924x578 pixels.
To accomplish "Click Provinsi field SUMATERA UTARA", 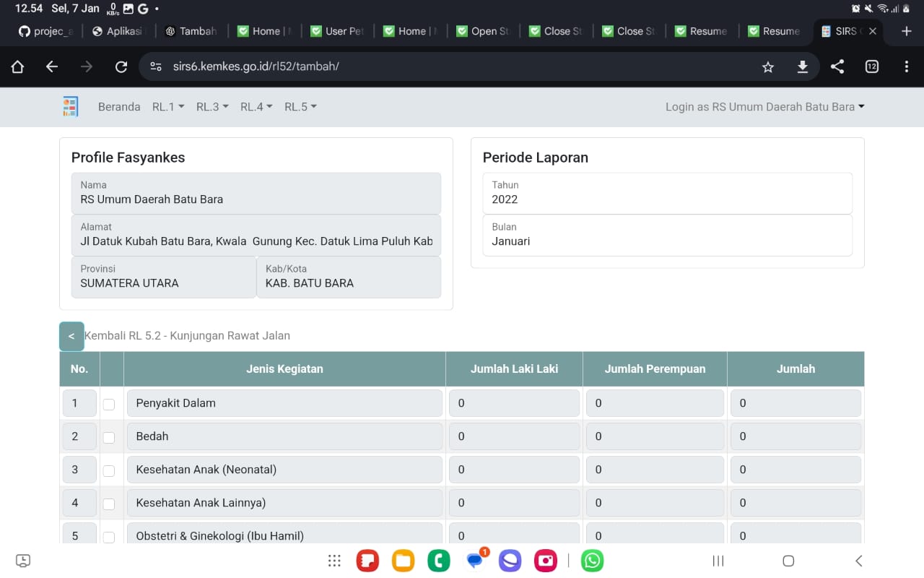I will pyautogui.click(x=164, y=277).
